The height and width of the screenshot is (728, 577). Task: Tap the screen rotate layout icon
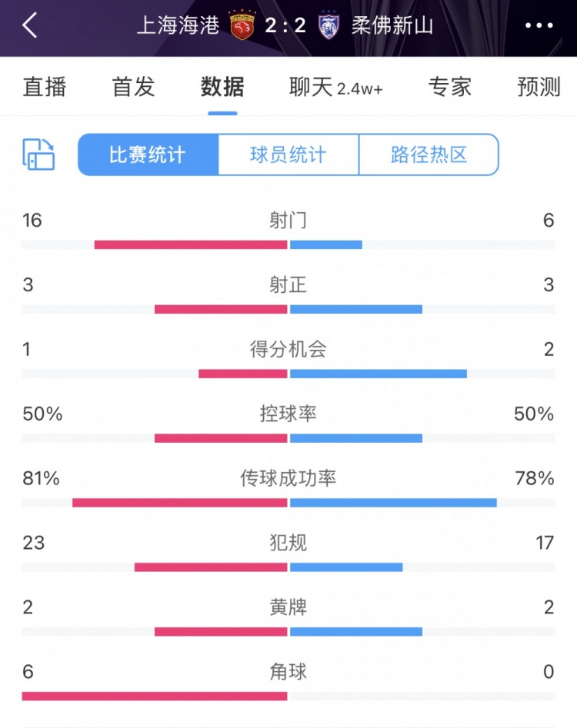pyautogui.click(x=38, y=155)
